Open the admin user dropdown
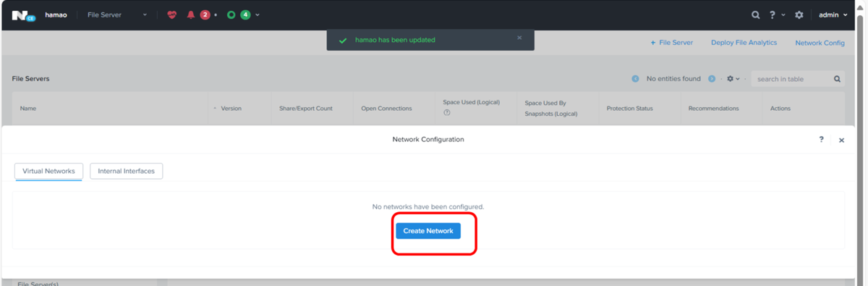The image size is (868, 286). point(833,14)
